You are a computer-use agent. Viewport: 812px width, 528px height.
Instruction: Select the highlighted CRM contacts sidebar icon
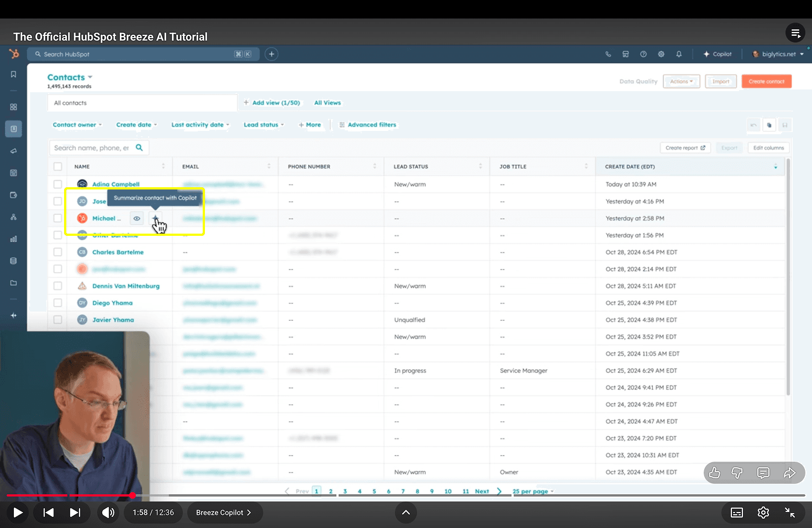point(13,129)
